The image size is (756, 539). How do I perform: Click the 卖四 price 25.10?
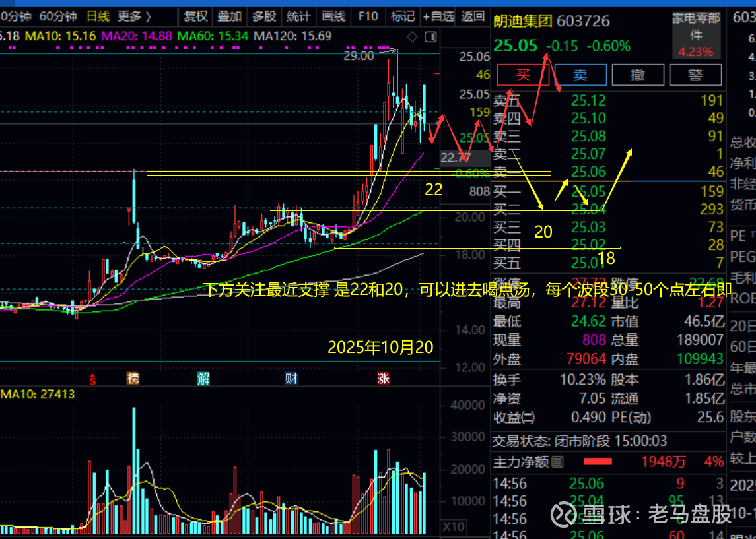click(589, 118)
